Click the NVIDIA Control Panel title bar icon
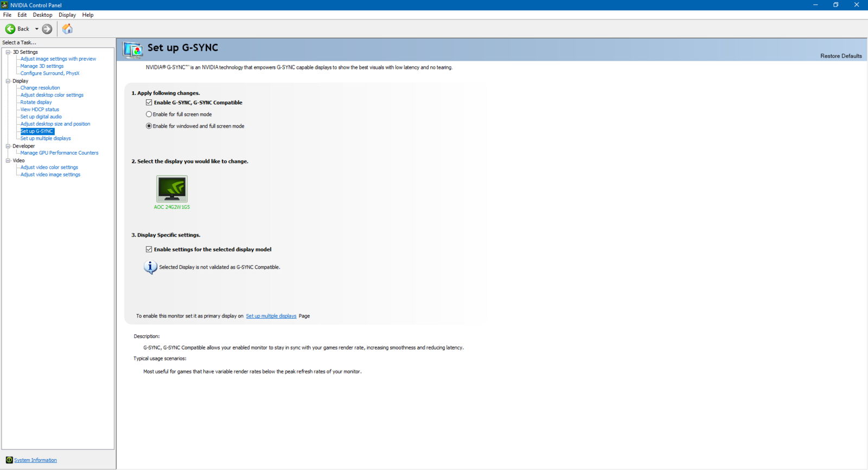Viewport: 868px width, 470px height. [5, 5]
